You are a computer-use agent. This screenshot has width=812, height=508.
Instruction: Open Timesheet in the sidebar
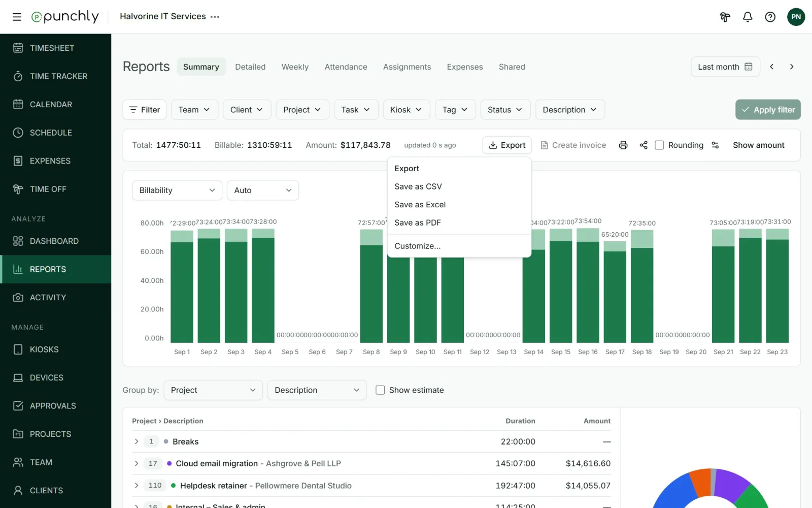56,48
